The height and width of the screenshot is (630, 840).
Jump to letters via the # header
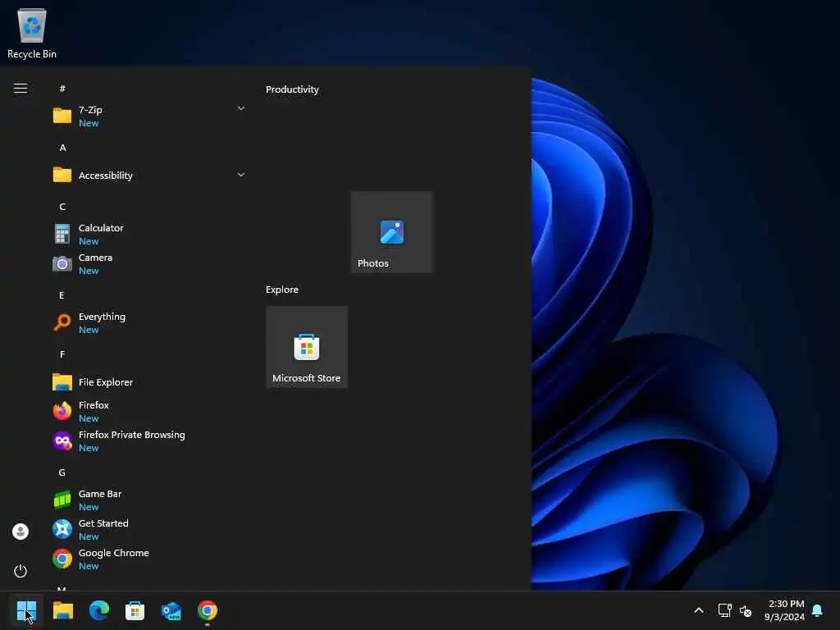[62, 89]
